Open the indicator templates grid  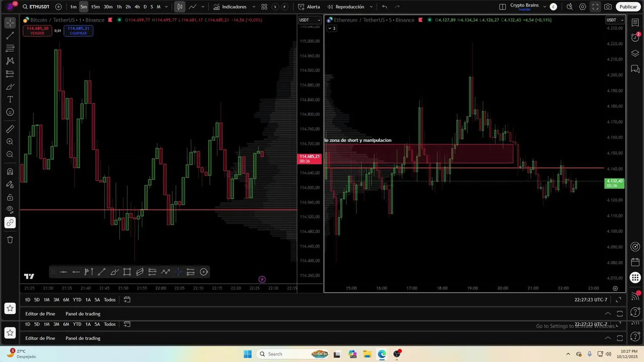264,7
